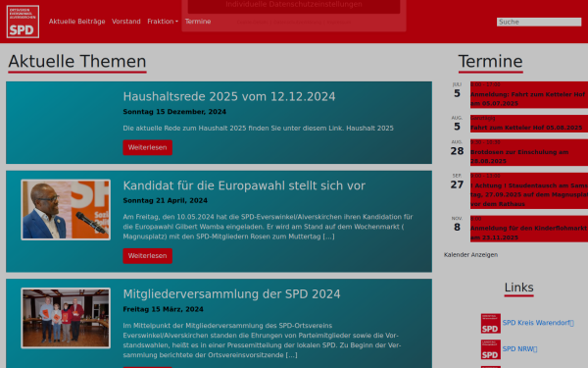The image size is (588, 368).
Task: Click the SPD Ortsverein logo in header
Action: (23, 22)
